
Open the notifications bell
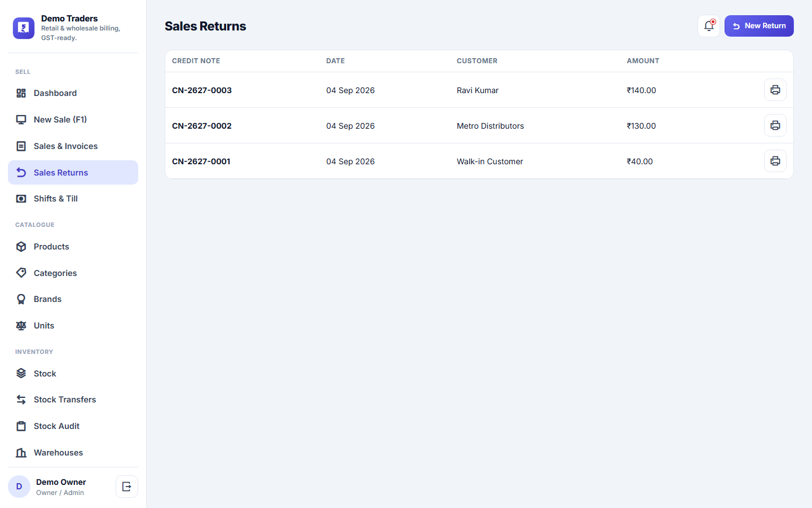[x=709, y=26]
